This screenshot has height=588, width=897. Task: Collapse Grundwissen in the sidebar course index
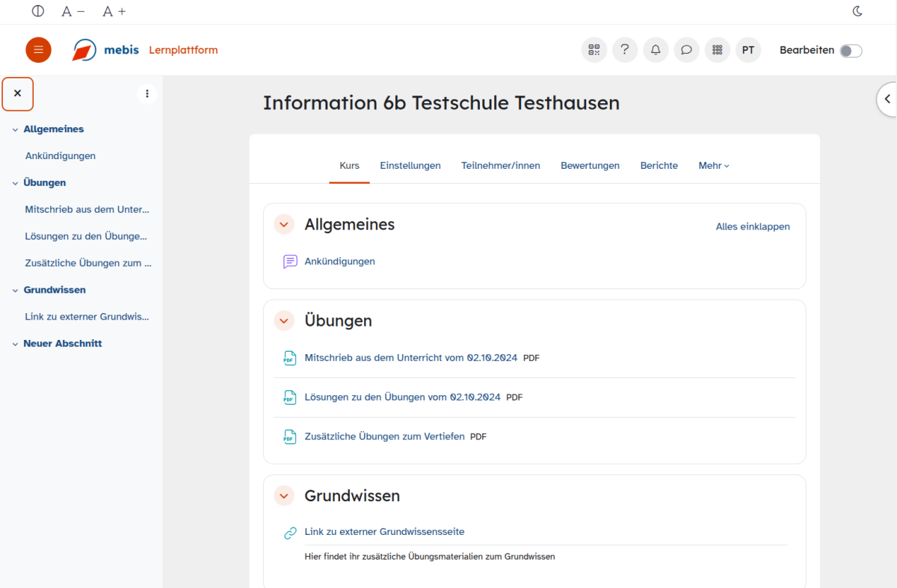pyautogui.click(x=15, y=290)
